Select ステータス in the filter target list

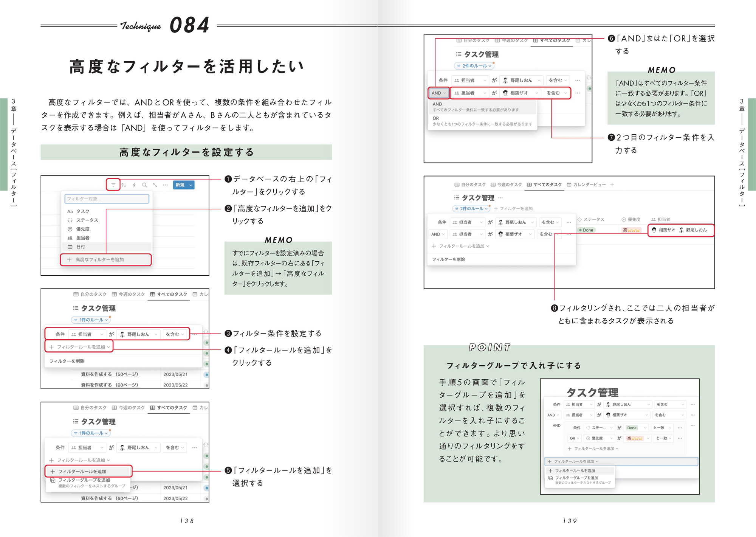(x=107, y=220)
